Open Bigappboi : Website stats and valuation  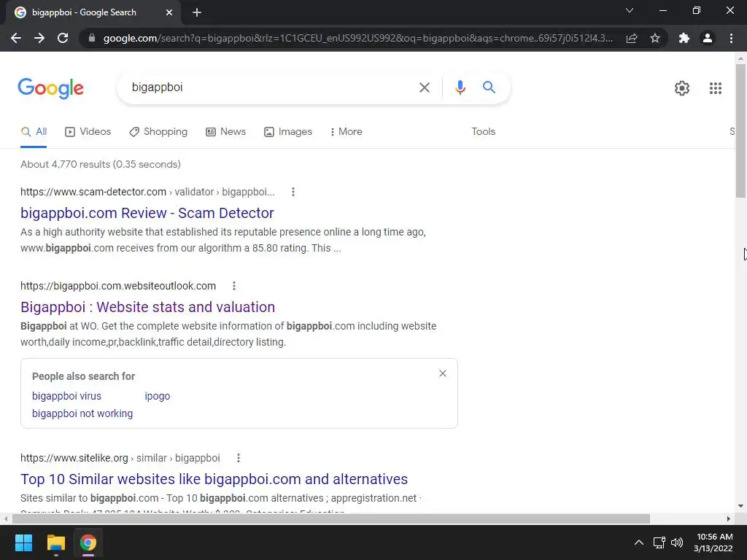(147, 307)
